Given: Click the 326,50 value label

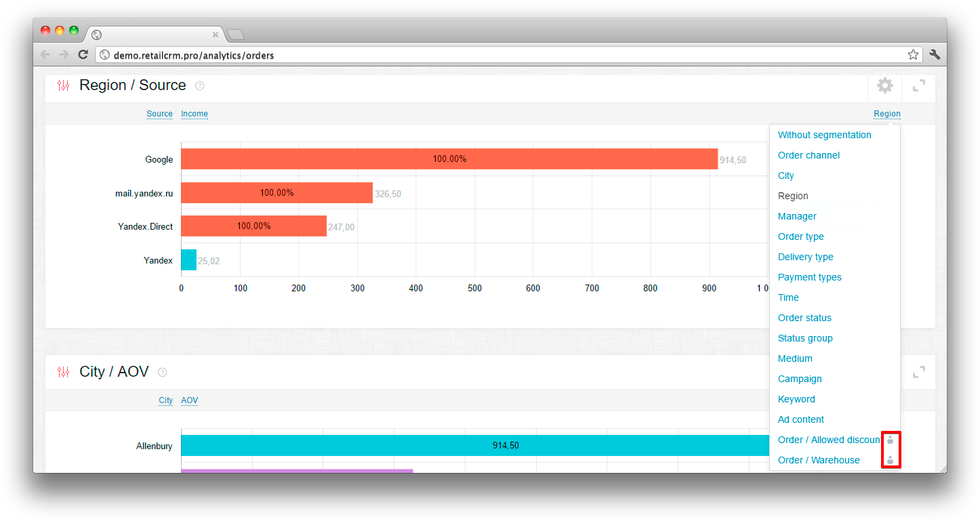Looking at the screenshot, I should pyautogui.click(x=388, y=194).
